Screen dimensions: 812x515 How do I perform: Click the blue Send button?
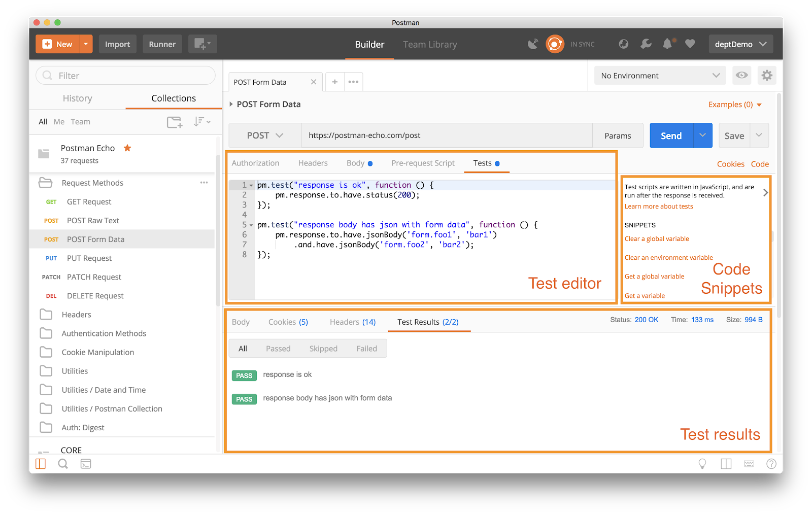(x=671, y=135)
